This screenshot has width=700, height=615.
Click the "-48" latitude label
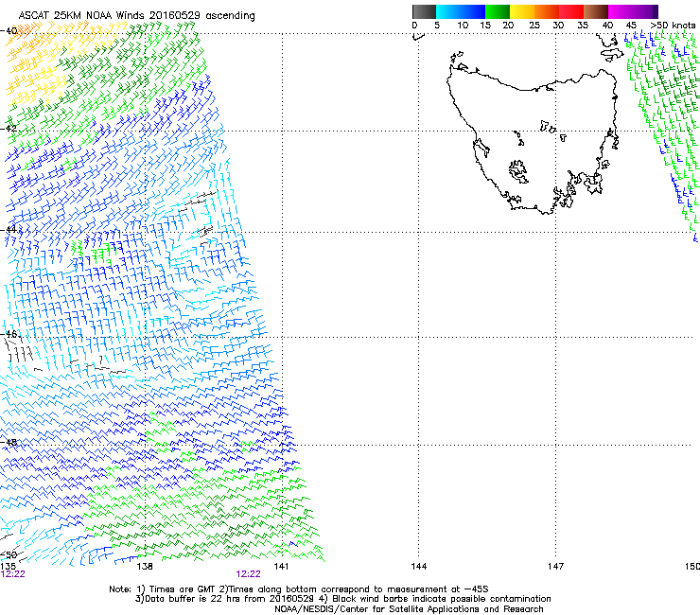tap(9, 442)
